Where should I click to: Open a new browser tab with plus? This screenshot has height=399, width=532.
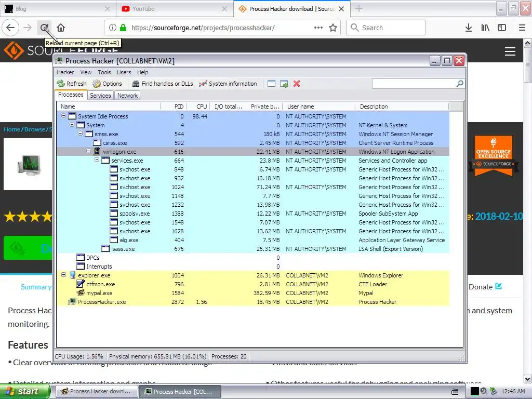click(x=359, y=9)
